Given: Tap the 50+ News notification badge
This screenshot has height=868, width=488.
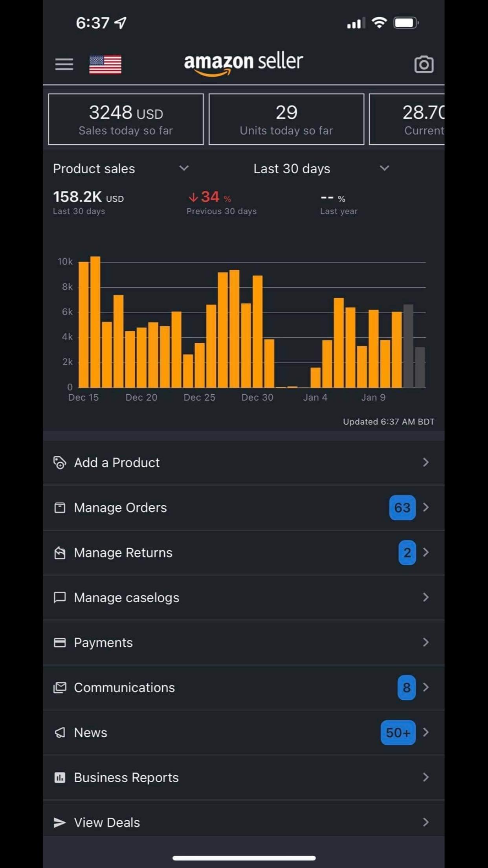Looking at the screenshot, I should tap(398, 732).
